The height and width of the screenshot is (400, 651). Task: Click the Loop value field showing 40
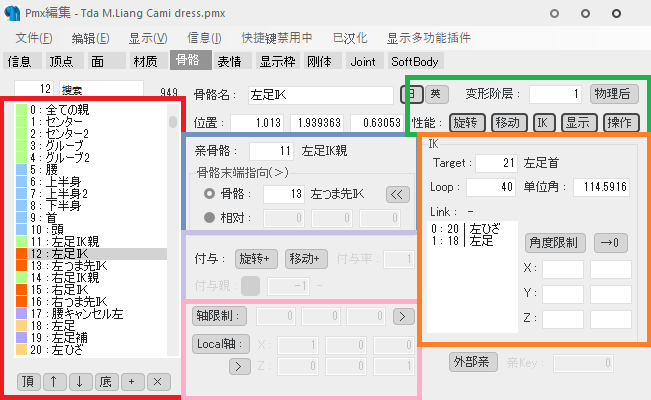(x=491, y=187)
